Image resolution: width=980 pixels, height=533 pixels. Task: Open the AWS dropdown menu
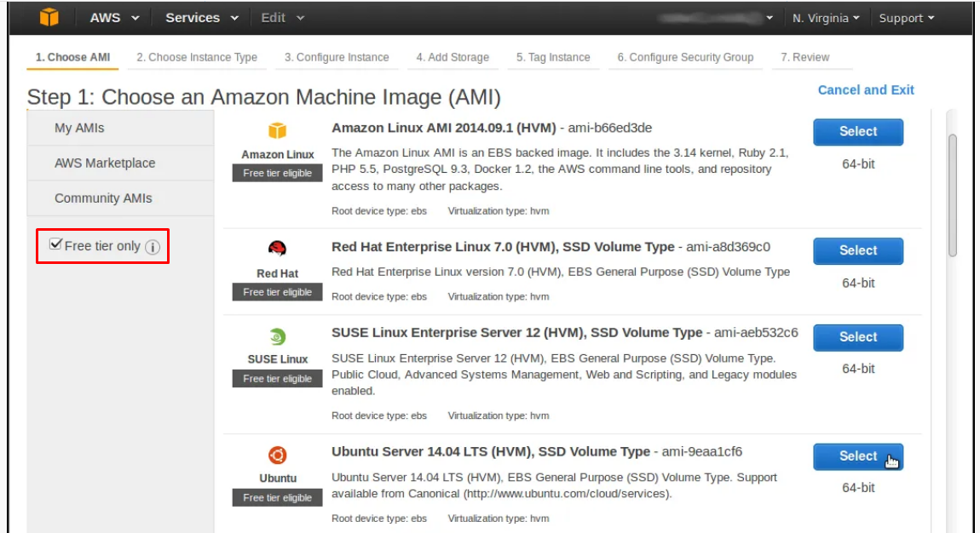114,18
